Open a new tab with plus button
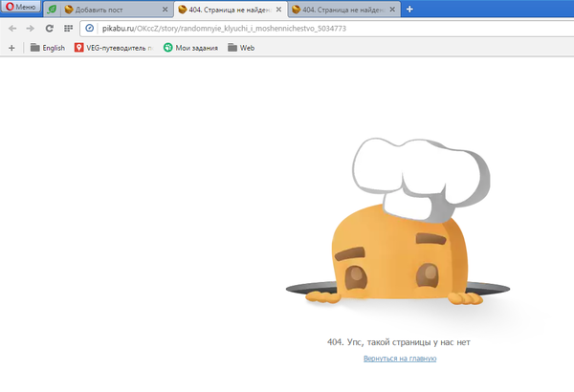Image resolution: width=574 pixels, height=392 pixels. (x=409, y=10)
